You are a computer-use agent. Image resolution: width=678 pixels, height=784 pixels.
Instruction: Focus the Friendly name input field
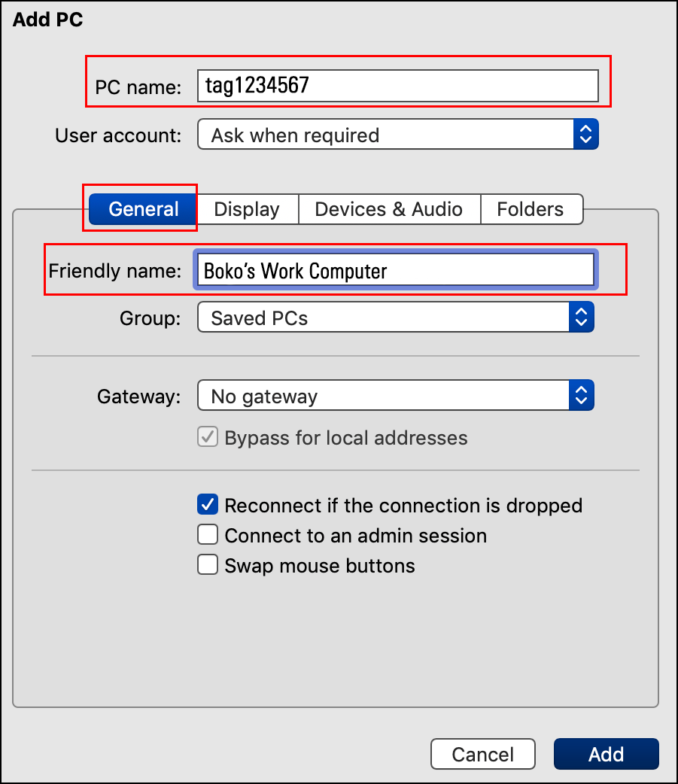pyautogui.click(x=395, y=271)
